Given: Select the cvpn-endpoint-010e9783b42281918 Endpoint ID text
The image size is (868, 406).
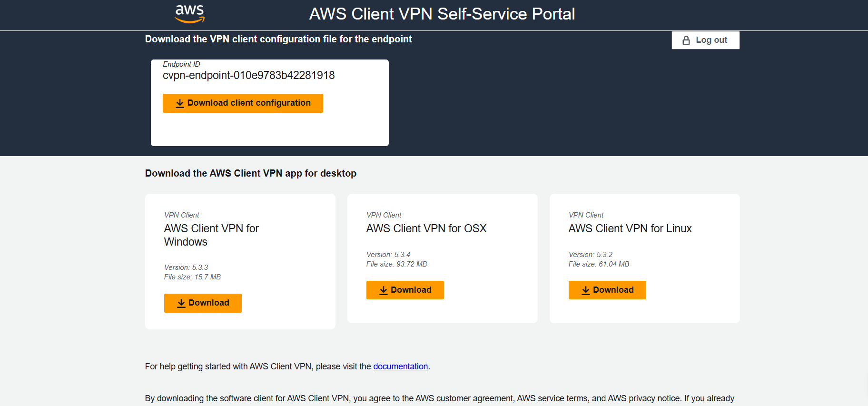Looking at the screenshot, I should coord(248,75).
